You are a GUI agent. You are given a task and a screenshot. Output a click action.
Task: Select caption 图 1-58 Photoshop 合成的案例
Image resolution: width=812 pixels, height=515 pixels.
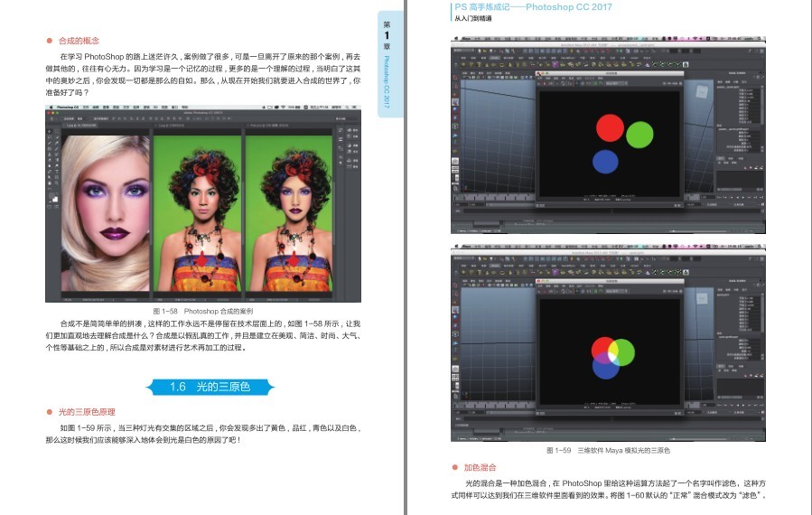pos(203,312)
